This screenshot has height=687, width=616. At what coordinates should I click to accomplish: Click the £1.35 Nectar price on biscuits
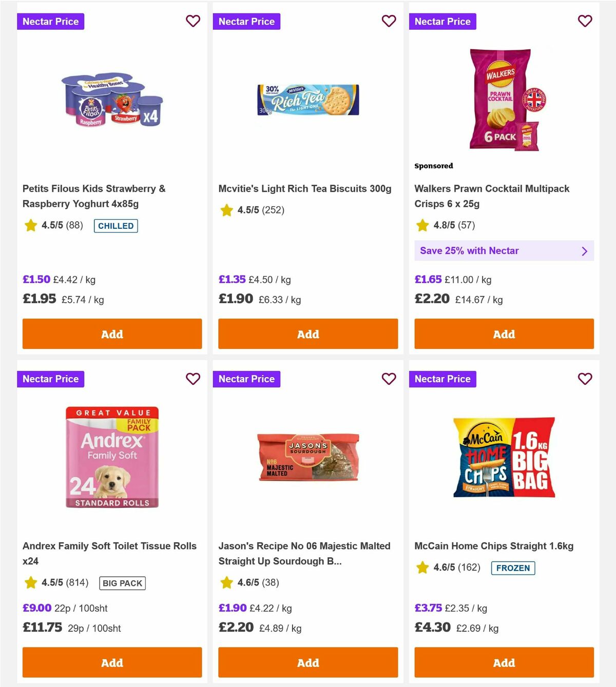(x=232, y=280)
